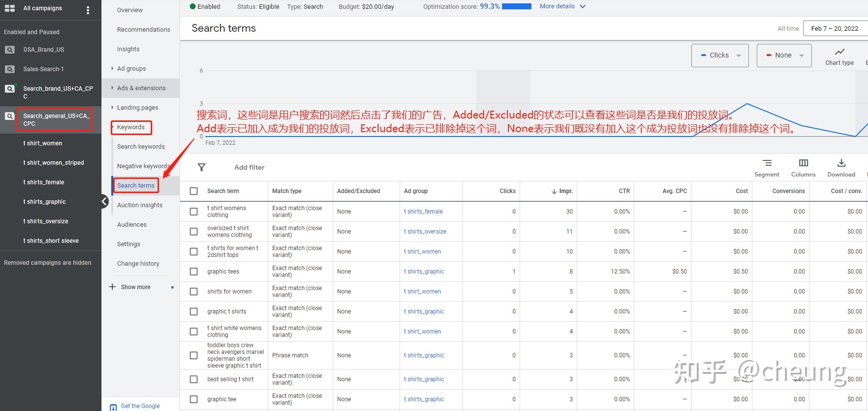Open the Clicks metric dropdown
Screen dimensions: 868x411
coord(720,56)
